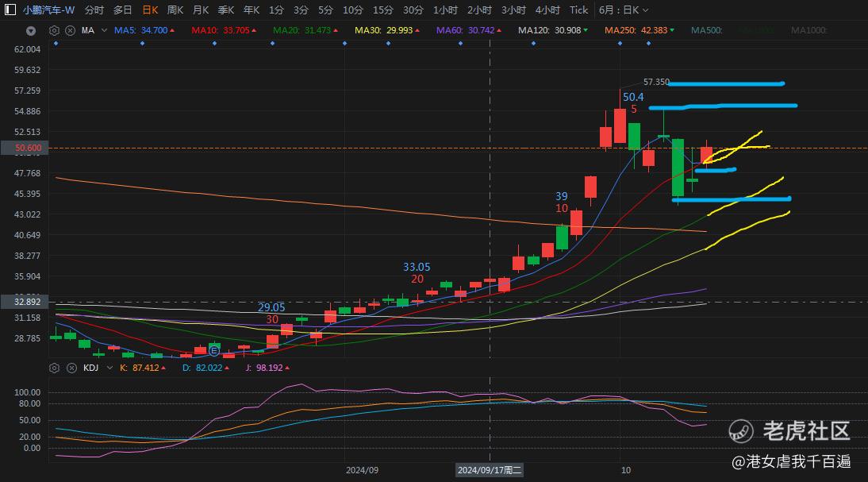Close the KDJ indicator panel
868x482 pixels.
point(71,368)
